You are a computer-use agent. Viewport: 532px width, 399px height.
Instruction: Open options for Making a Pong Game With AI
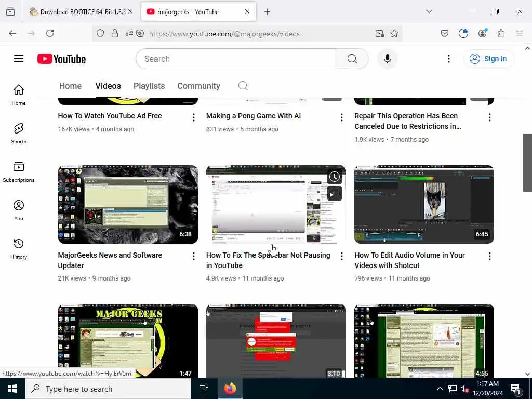click(342, 117)
